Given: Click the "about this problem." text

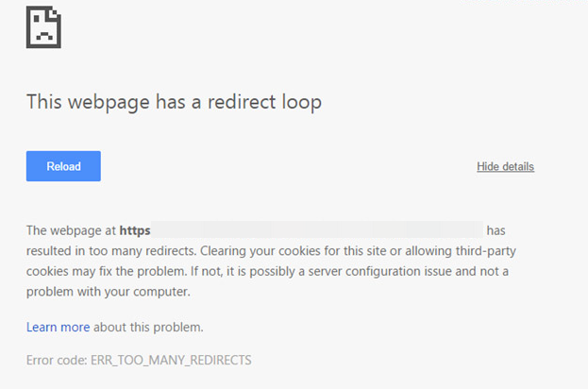Looking at the screenshot, I should tap(148, 328).
